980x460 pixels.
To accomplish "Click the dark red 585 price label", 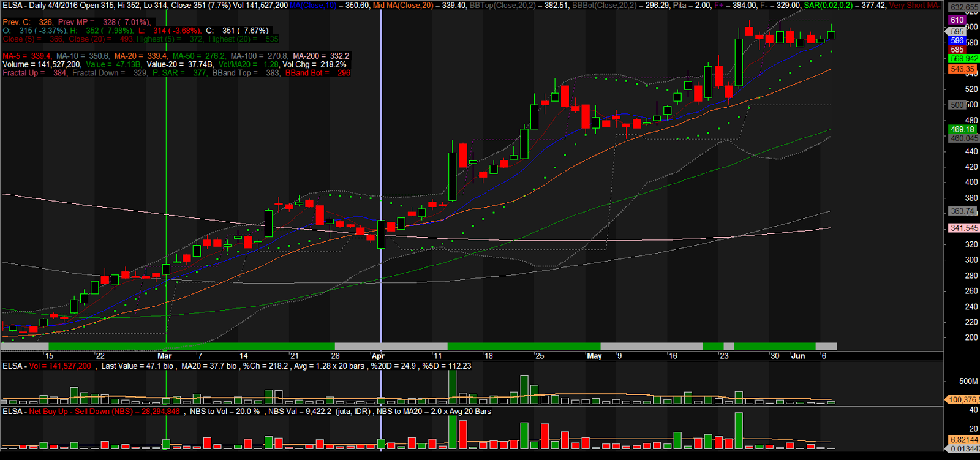I will click(957, 50).
